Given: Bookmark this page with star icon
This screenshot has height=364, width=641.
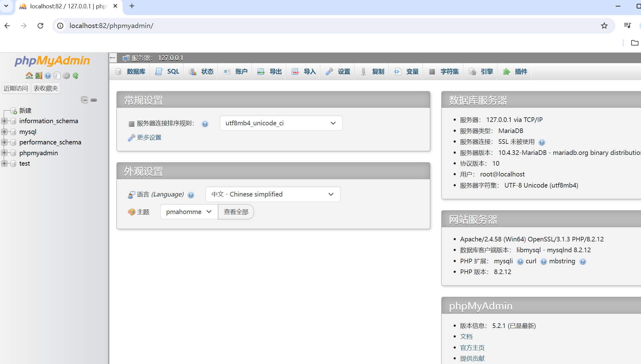Looking at the screenshot, I should [x=604, y=26].
